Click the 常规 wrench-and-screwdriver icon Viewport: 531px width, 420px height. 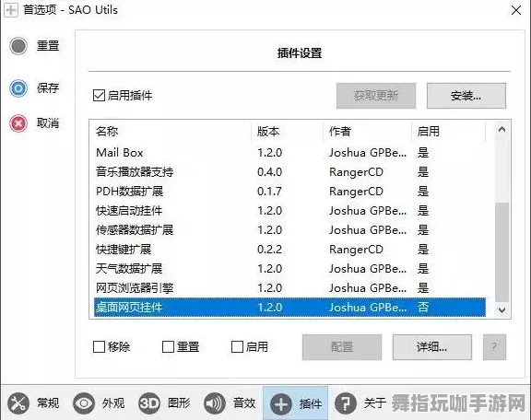coord(18,403)
